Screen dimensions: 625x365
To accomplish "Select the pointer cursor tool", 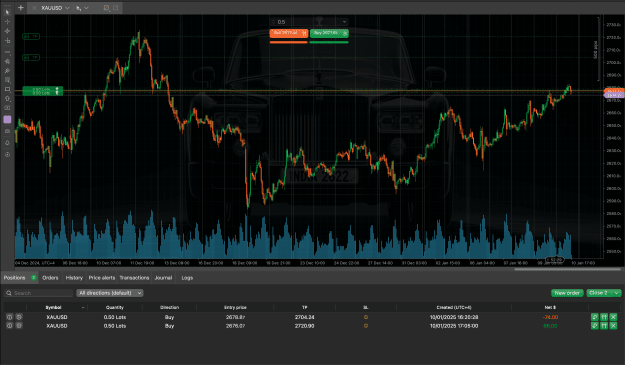I will click(7, 12).
